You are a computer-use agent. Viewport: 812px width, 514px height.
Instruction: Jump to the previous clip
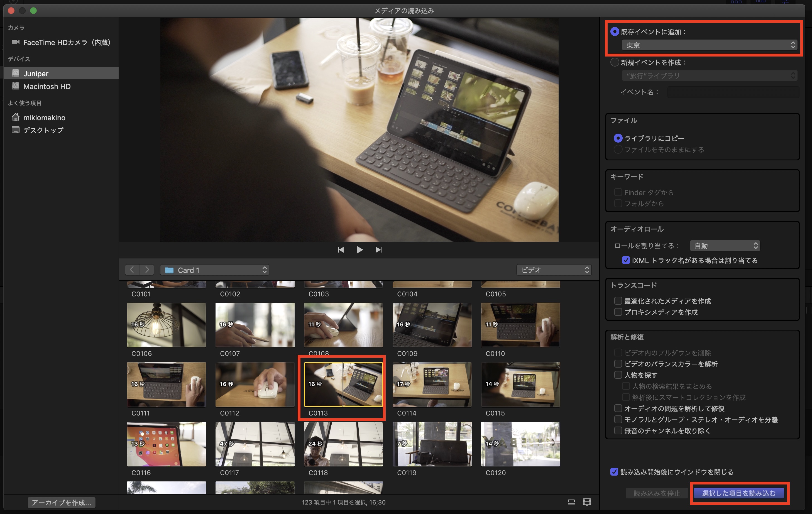pos(341,249)
